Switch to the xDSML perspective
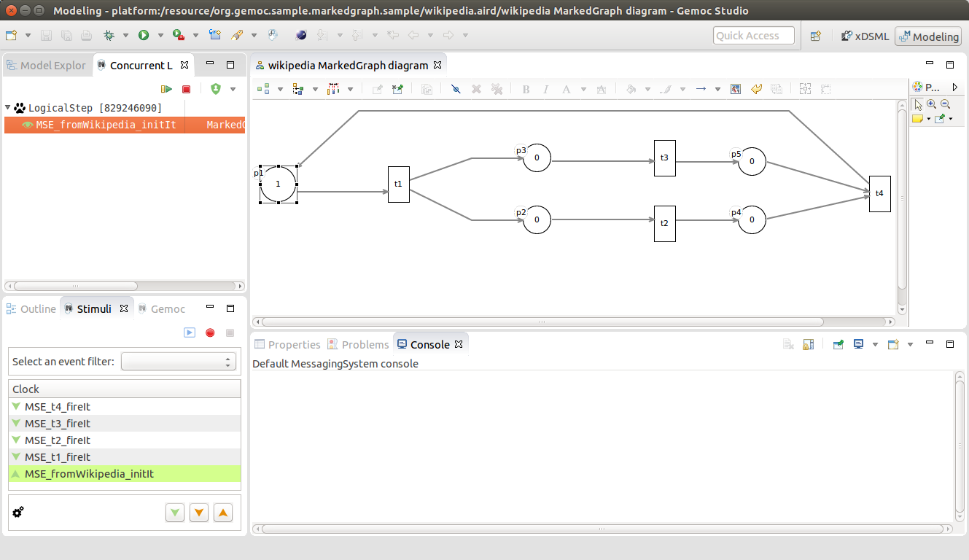Screen dimensions: 969x560 coord(865,36)
